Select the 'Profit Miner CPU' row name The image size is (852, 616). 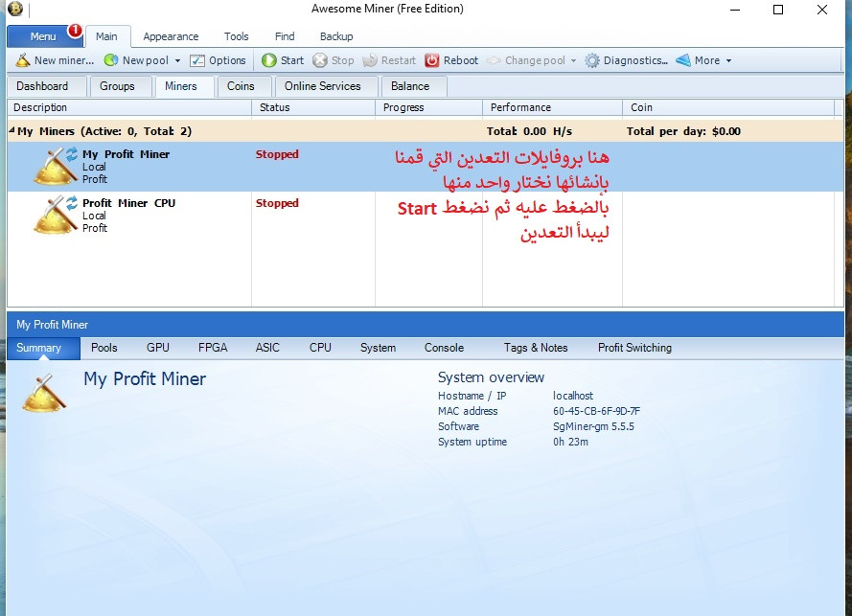click(x=128, y=203)
